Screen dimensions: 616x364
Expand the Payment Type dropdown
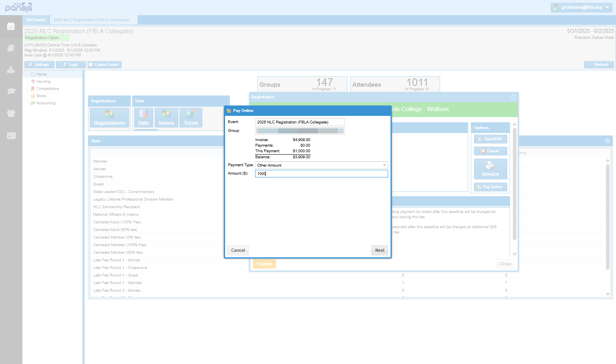click(321, 165)
